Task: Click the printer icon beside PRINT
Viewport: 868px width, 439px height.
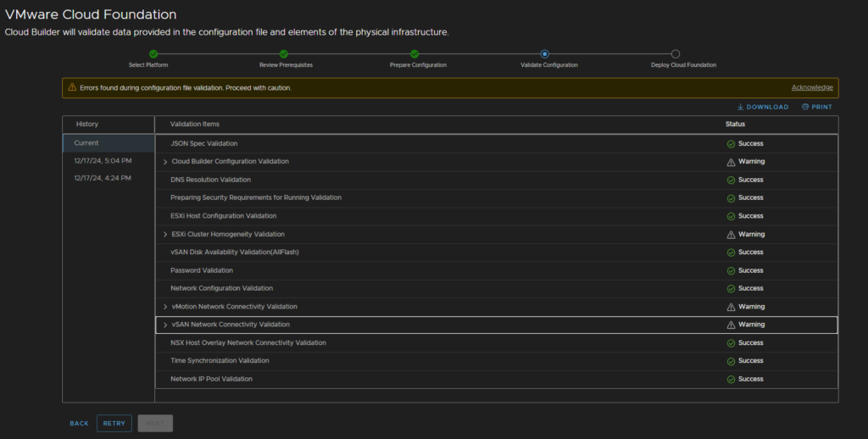Action: (x=805, y=107)
